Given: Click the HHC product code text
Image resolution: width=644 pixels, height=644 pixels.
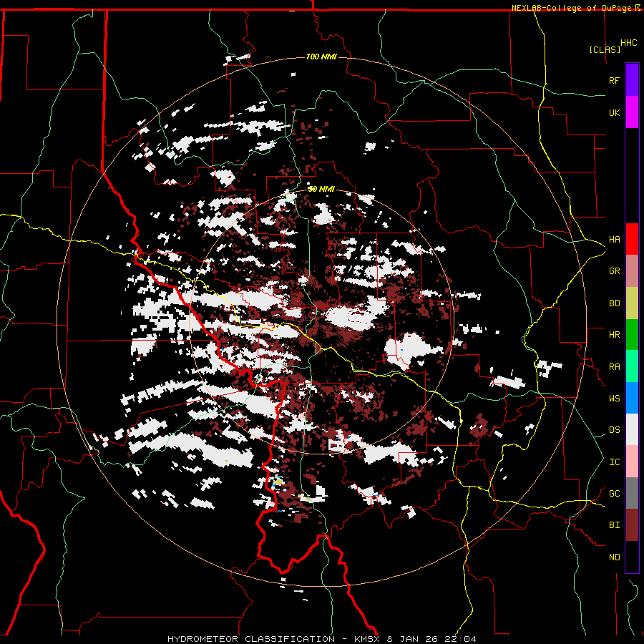Looking at the screenshot, I should 628,43.
